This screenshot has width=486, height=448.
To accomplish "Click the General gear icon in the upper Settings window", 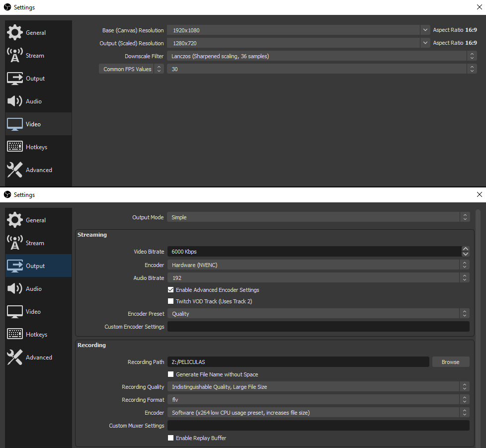I will (15, 33).
